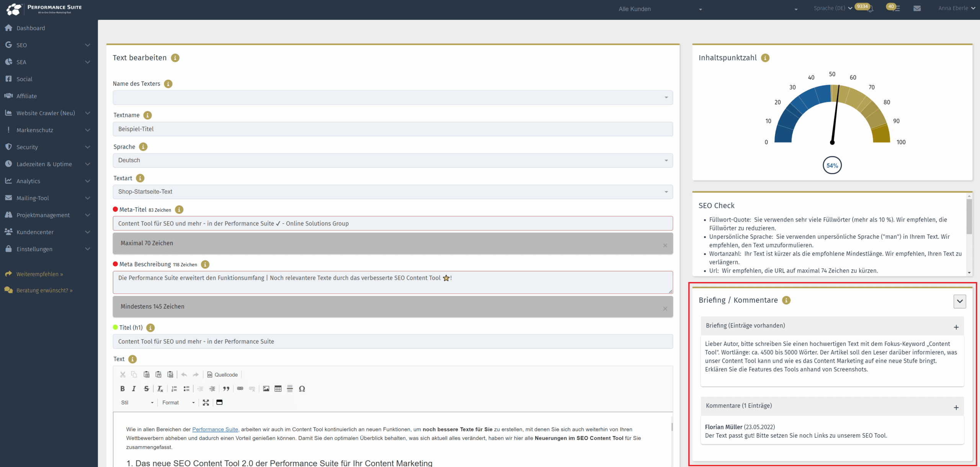Remove formatting with the Tx icon
This screenshot has width=980, height=467.
[x=160, y=389]
